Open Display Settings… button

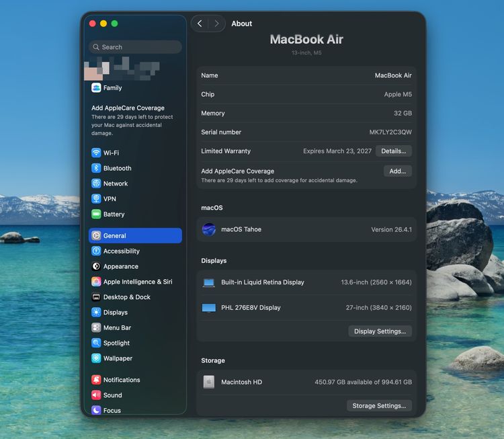[x=380, y=331]
